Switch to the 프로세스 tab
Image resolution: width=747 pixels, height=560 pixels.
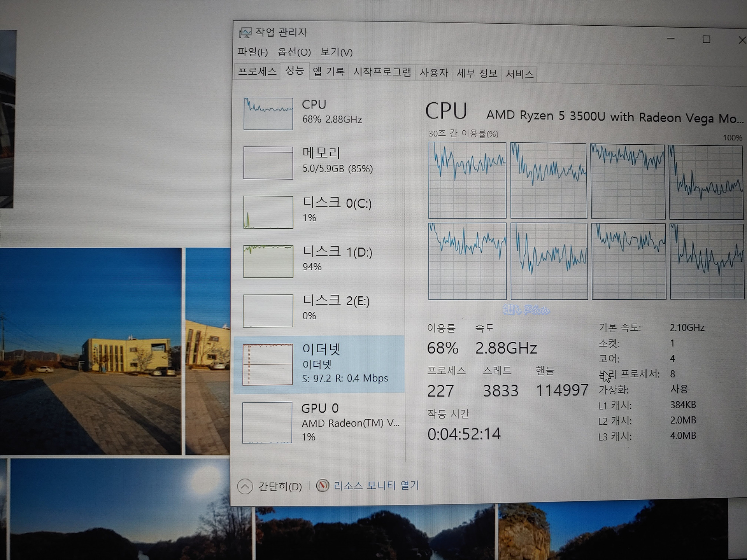pos(257,72)
